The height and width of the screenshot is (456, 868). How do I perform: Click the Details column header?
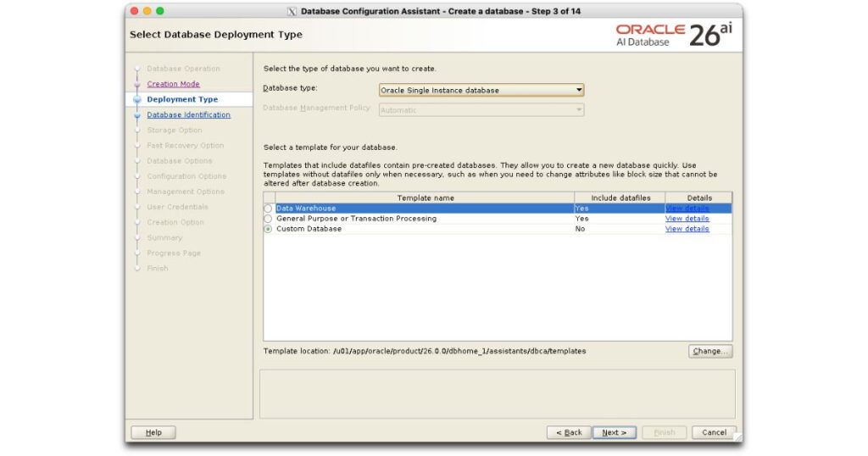pyautogui.click(x=699, y=197)
